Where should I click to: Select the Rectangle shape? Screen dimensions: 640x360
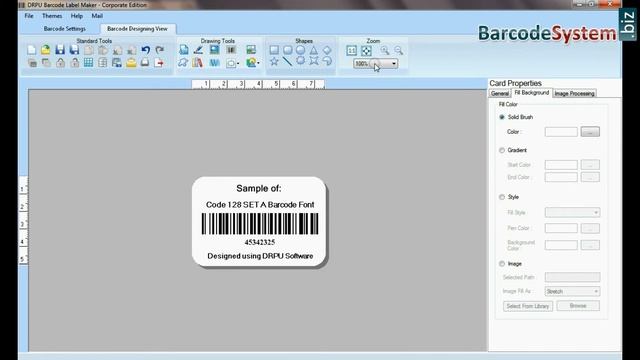274,50
